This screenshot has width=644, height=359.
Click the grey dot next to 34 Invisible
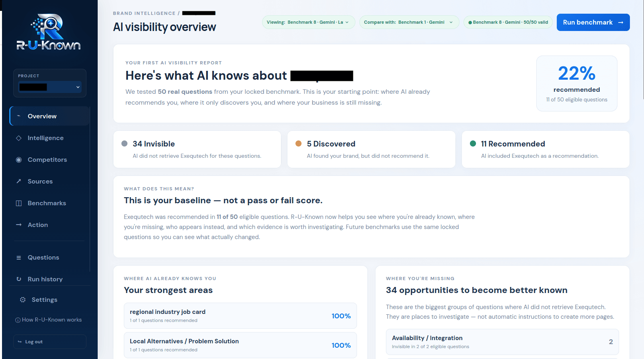[x=125, y=144]
